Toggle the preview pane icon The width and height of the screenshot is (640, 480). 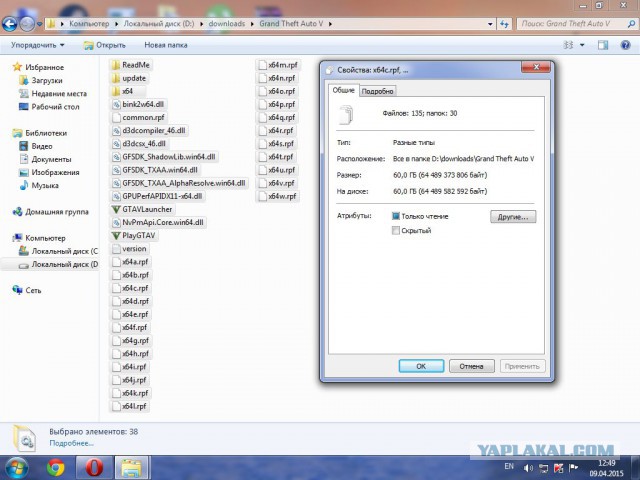point(603,45)
